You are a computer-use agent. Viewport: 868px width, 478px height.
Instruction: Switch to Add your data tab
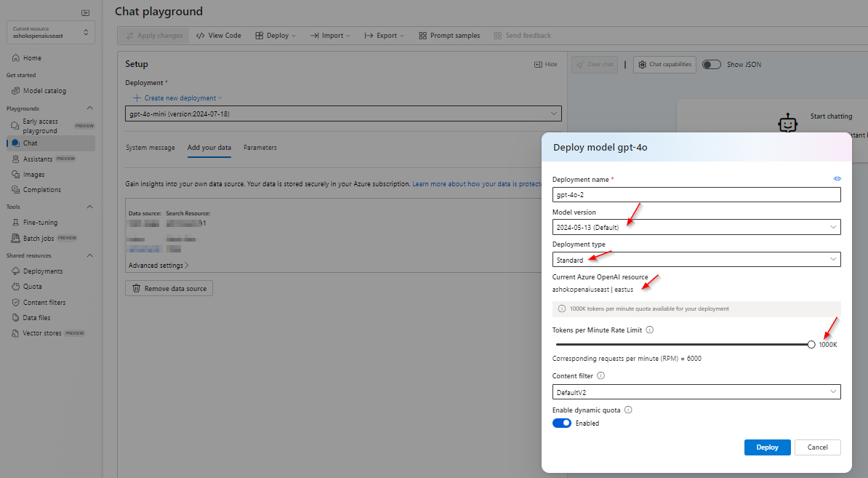point(209,148)
